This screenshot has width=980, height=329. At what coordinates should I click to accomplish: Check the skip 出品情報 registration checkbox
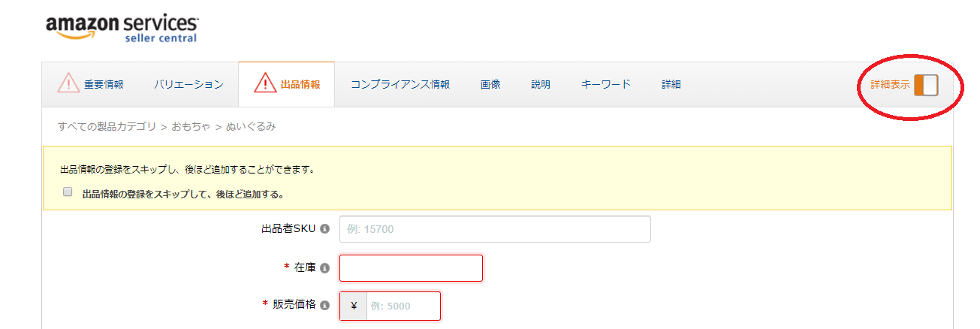68,192
